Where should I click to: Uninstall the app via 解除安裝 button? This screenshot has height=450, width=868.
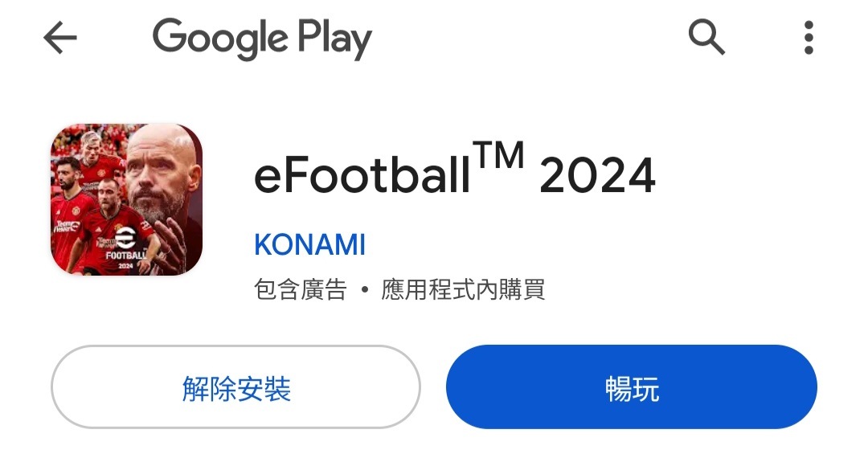pyautogui.click(x=235, y=387)
